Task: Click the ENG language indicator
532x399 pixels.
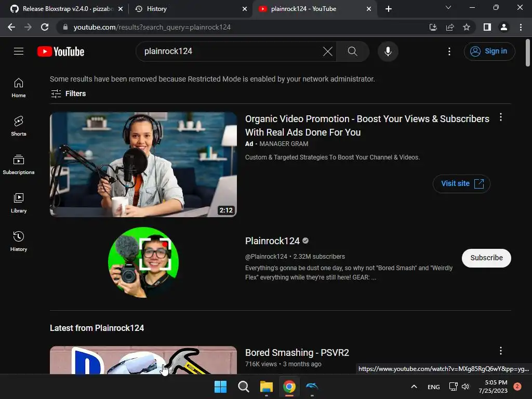Action: click(434, 387)
